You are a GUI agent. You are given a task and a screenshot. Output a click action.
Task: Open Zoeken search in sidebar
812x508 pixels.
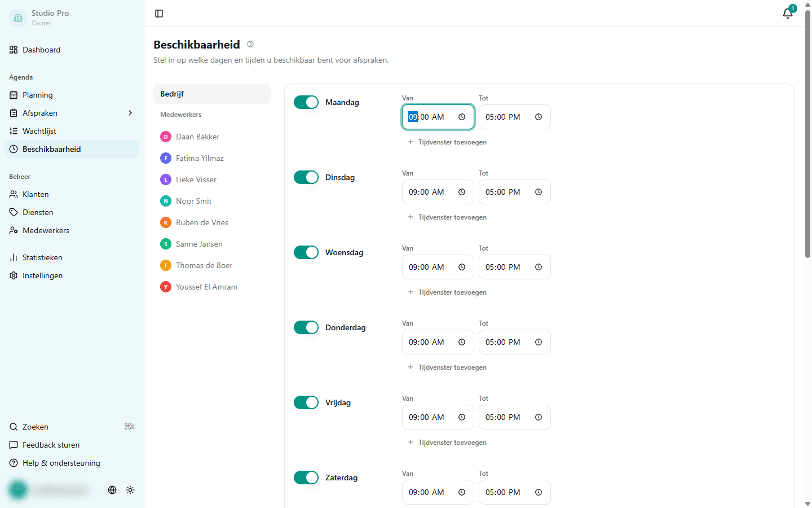72,427
